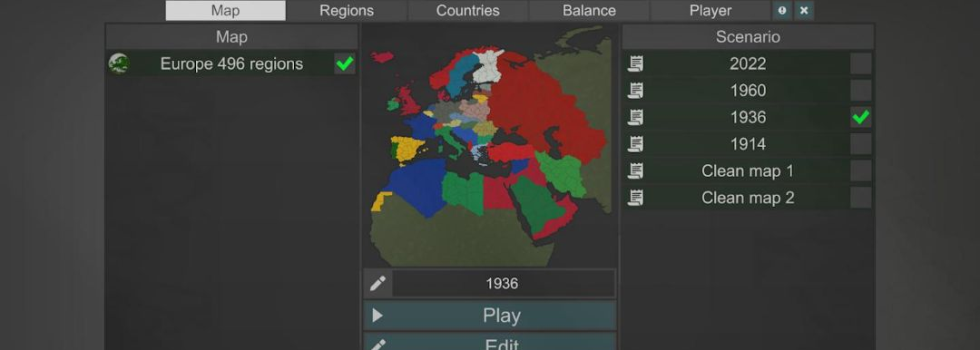The image size is (980, 350).
Task: Select the 1936 scenario row
Action: point(748,118)
